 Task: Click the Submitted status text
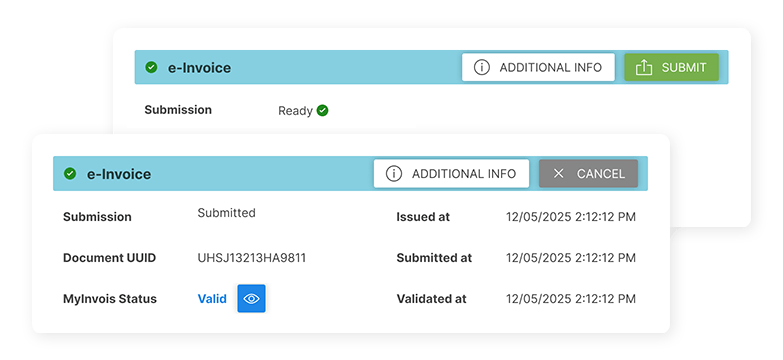226,213
